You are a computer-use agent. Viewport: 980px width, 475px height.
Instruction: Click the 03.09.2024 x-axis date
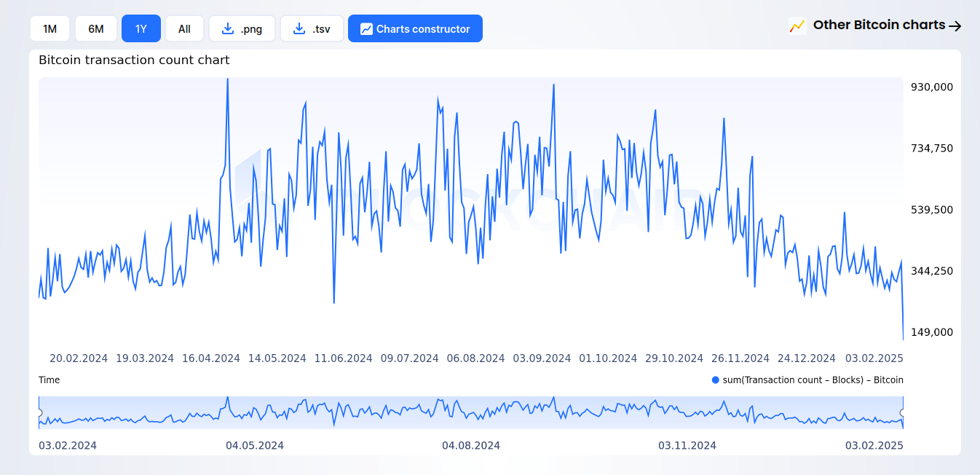[542, 358]
